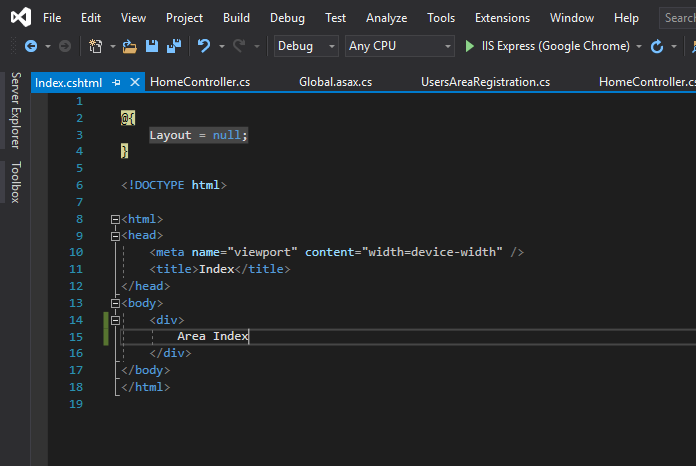Open the new project dropdown arrow

[x=113, y=46]
